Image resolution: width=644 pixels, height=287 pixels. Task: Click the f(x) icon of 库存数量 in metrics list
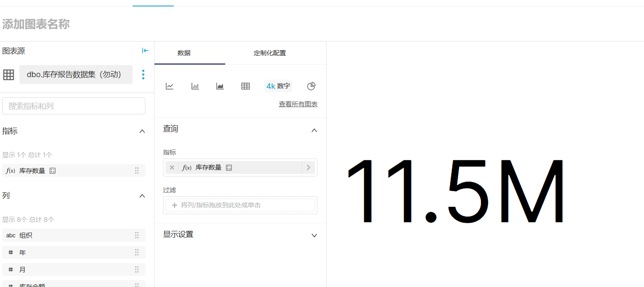click(x=11, y=170)
